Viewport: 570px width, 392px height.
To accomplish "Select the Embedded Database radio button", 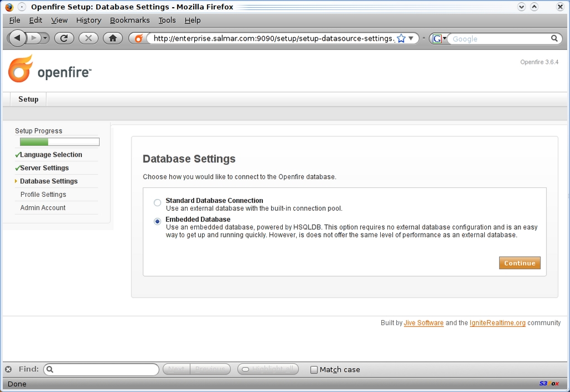I will (158, 221).
